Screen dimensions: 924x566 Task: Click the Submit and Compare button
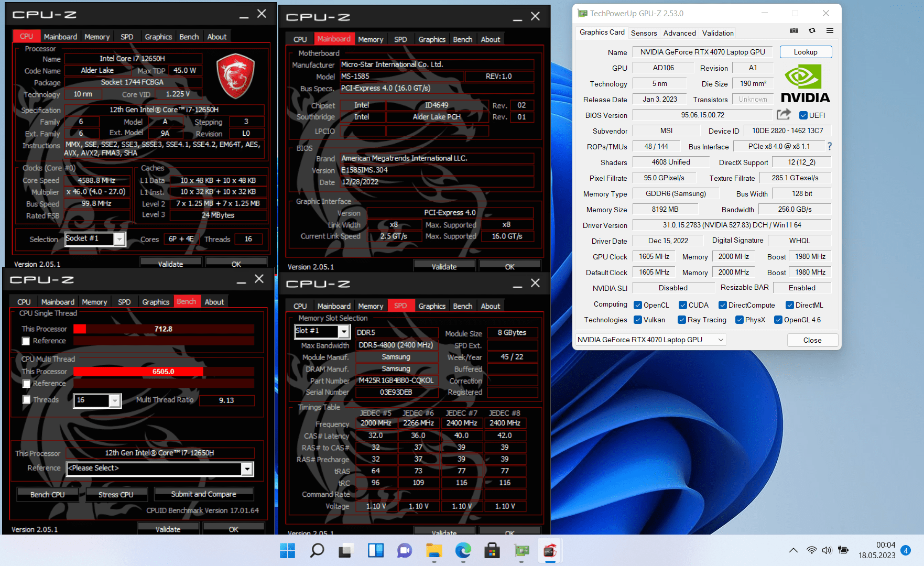(203, 494)
